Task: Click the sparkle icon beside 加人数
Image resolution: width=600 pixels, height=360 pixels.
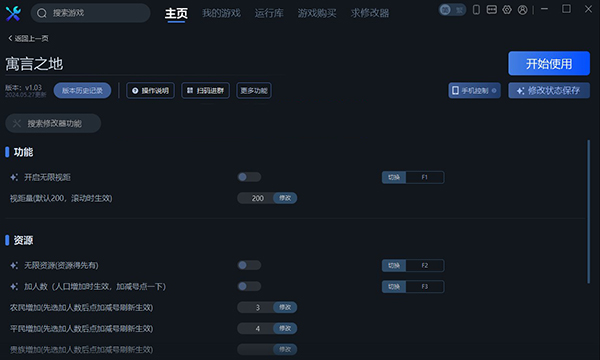Action: pos(14,286)
